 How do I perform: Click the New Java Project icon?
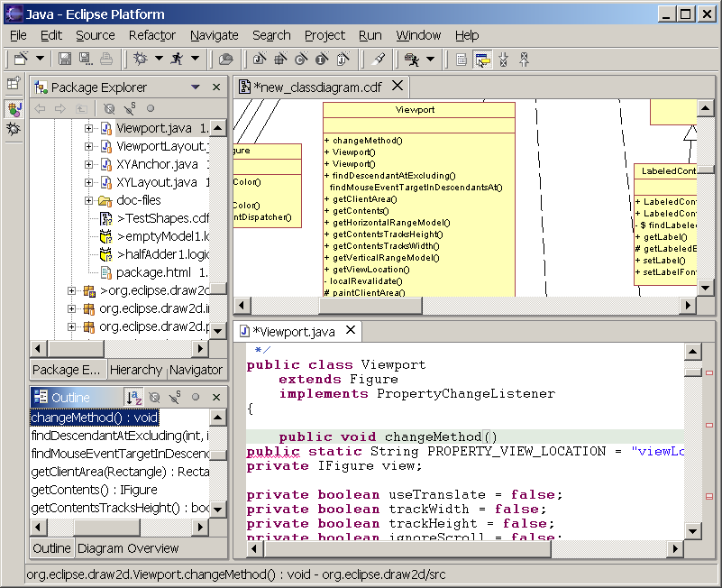260,59
